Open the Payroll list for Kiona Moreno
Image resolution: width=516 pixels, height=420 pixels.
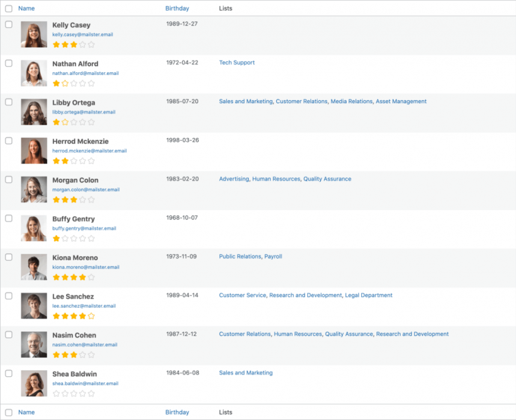pos(273,256)
